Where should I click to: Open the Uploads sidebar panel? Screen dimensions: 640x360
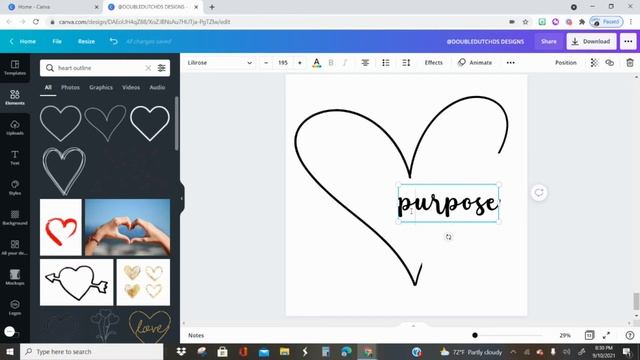tap(15, 127)
